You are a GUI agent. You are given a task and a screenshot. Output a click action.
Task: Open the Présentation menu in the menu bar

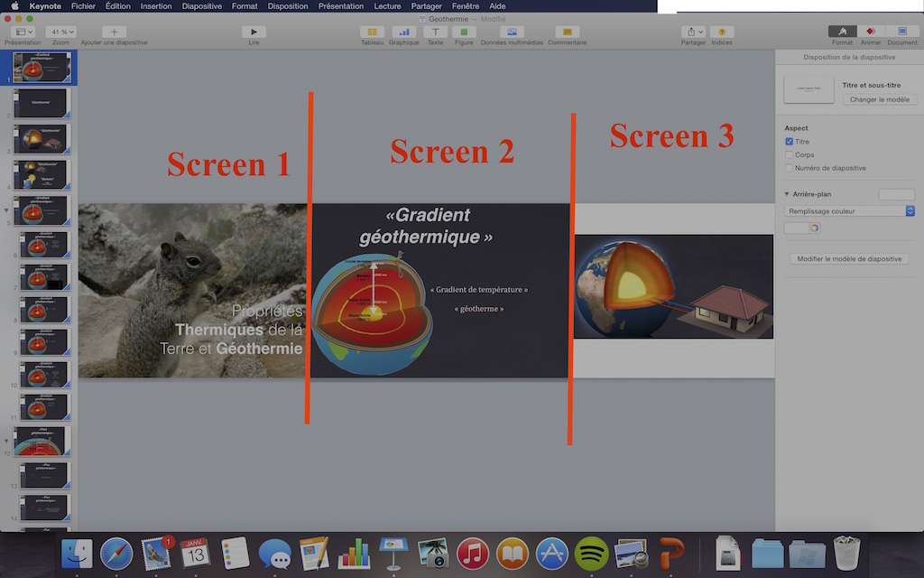click(x=341, y=6)
